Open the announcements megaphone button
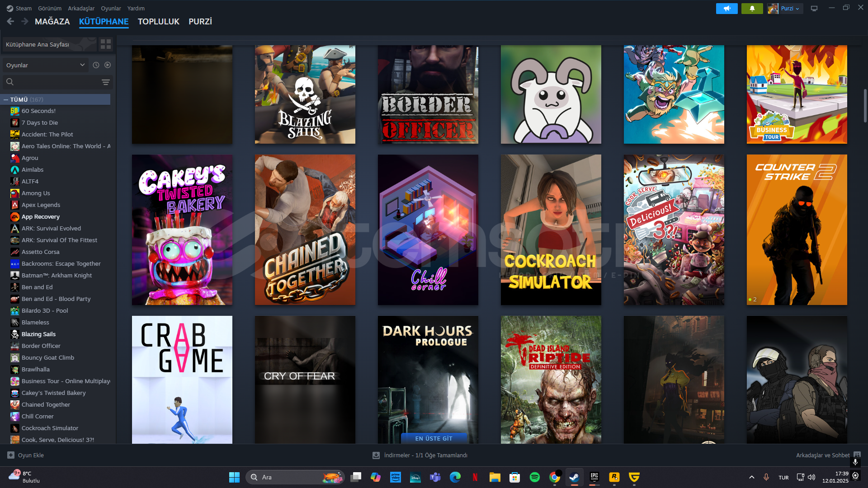The image size is (868, 488). click(x=726, y=9)
